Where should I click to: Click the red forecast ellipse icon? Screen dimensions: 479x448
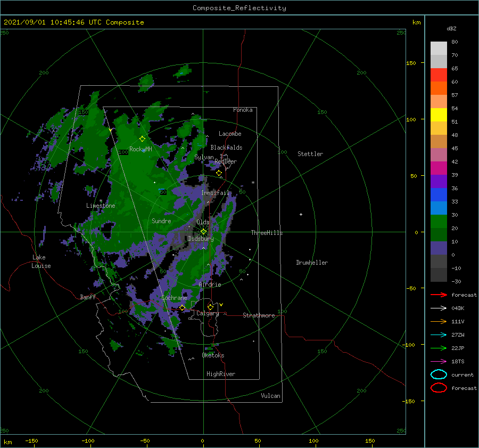(x=439, y=388)
